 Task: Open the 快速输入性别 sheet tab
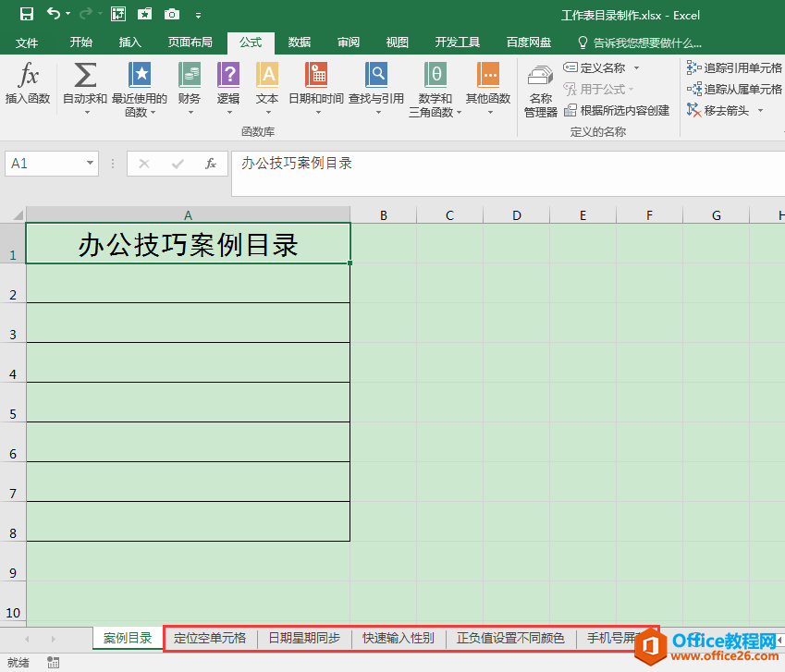coord(398,638)
